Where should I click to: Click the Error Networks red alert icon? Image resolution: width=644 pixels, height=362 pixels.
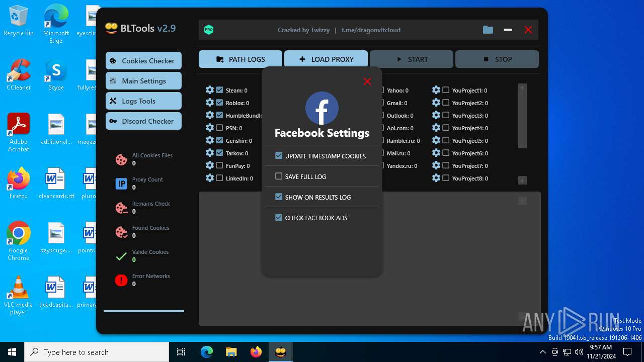click(x=121, y=280)
